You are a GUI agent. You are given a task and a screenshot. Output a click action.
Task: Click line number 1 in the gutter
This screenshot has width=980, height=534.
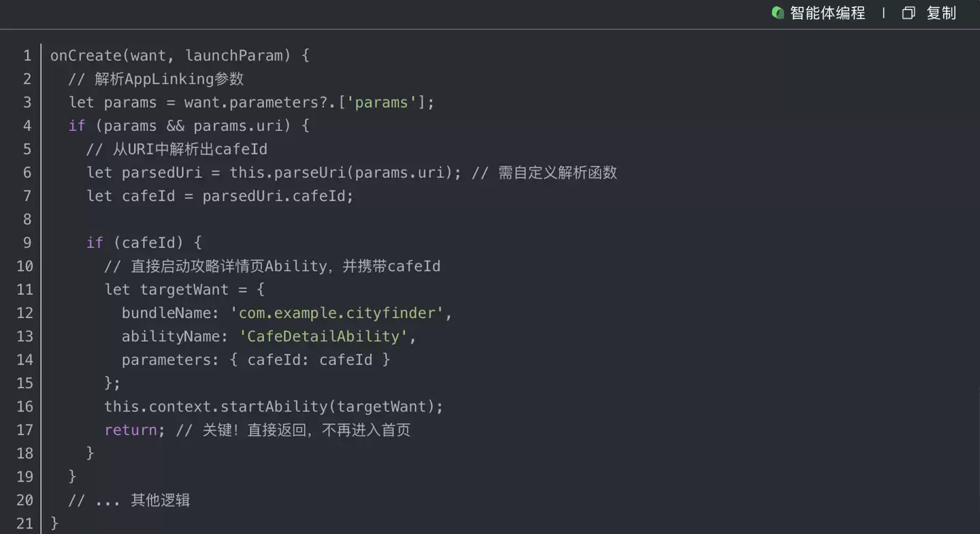click(x=27, y=56)
